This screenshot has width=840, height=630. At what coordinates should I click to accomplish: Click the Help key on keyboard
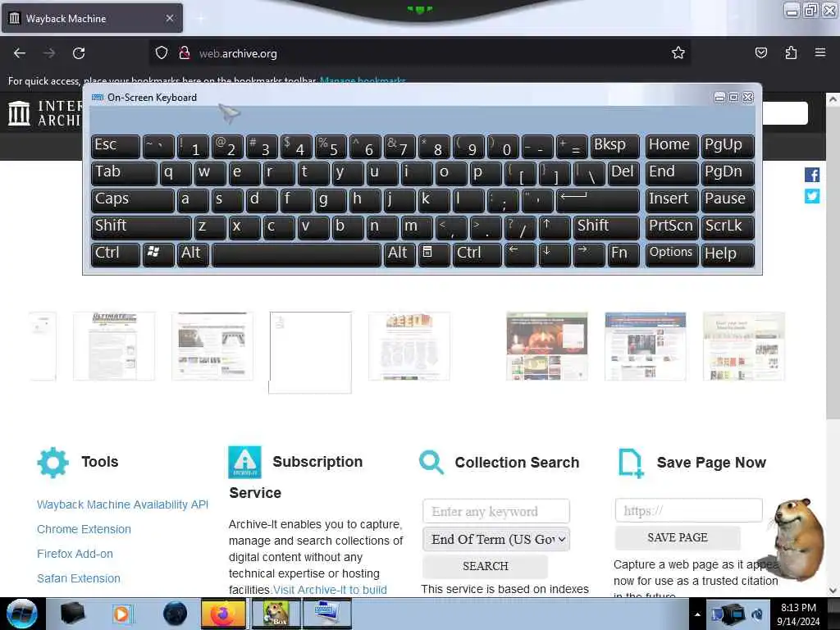tap(728, 254)
